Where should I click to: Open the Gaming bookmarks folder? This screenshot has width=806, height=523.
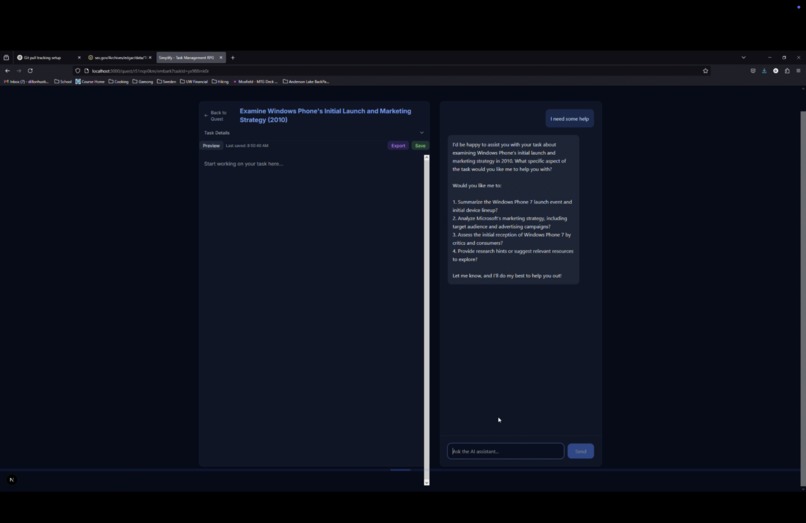coord(143,81)
